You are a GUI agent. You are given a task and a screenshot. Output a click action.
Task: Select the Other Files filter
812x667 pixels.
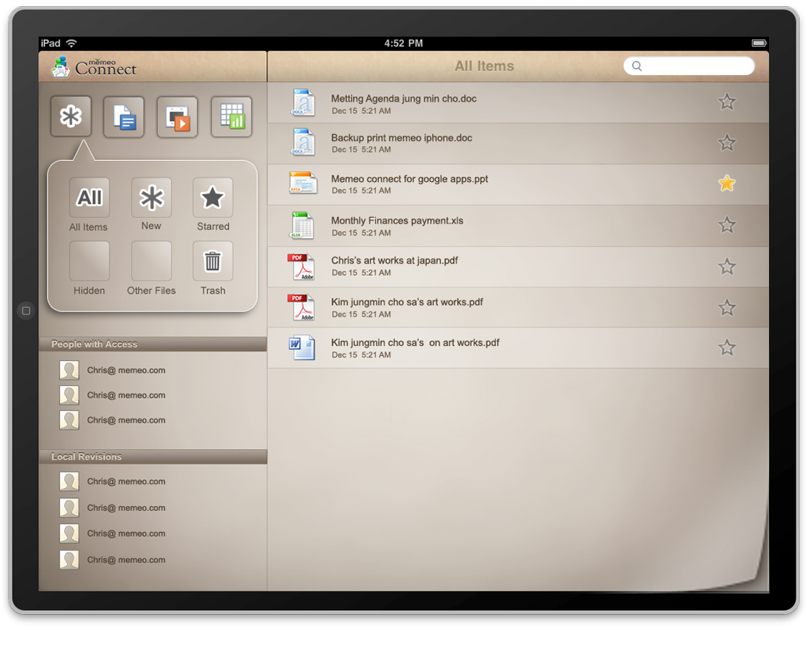(x=152, y=262)
